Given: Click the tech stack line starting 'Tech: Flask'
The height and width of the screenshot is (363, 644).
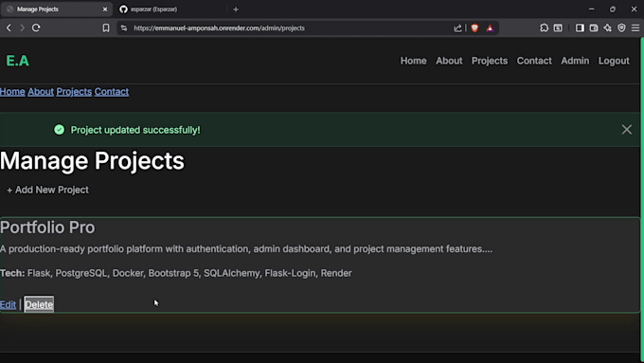Looking at the screenshot, I should [176, 273].
